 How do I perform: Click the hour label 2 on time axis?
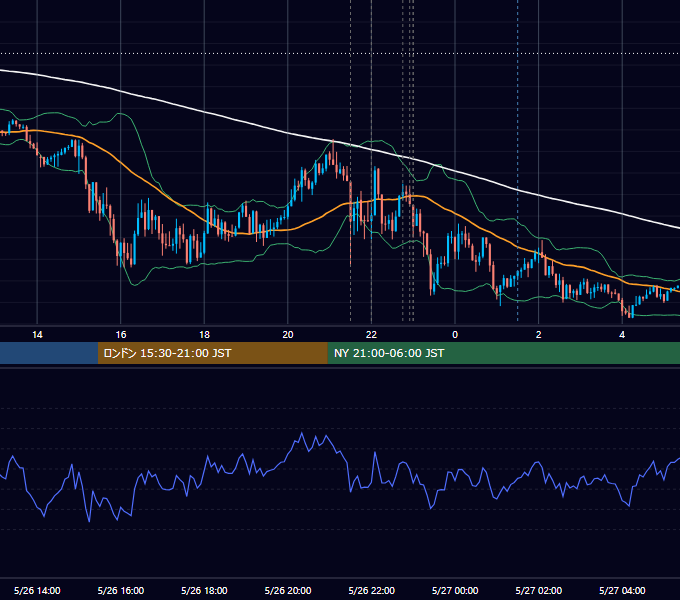539,335
